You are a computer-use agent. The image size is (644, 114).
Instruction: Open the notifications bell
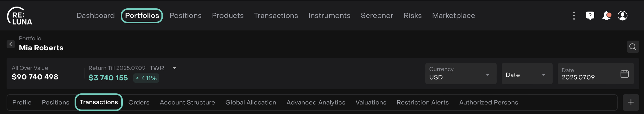607,16
